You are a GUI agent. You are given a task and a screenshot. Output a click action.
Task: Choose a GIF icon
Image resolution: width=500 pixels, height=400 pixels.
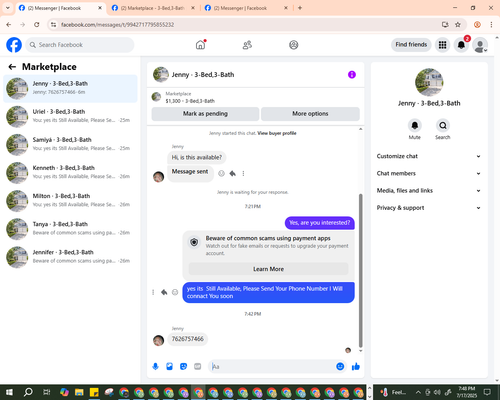[198, 367]
